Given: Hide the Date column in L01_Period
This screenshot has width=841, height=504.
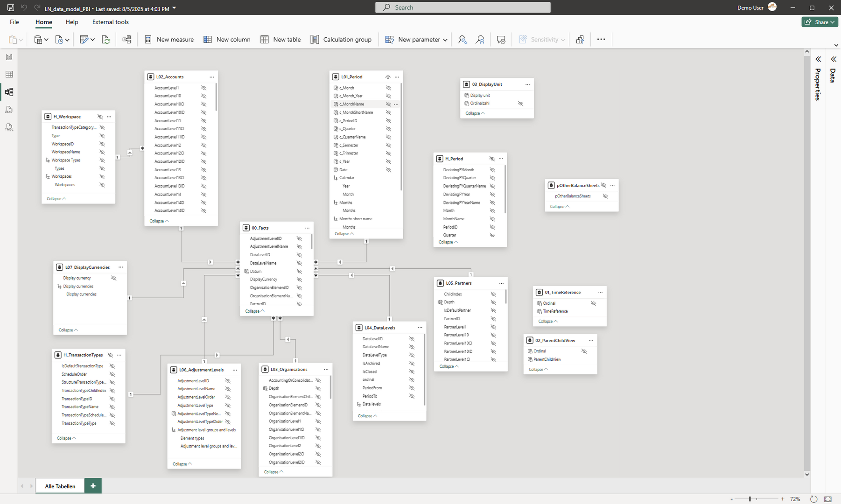Looking at the screenshot, I should point(389,169).
